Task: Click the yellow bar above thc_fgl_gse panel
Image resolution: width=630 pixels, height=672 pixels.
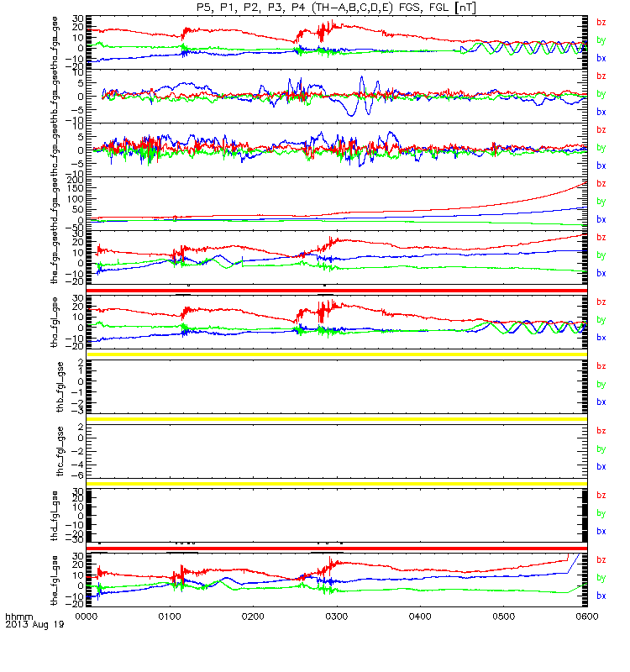Action: tap(337, 419)
